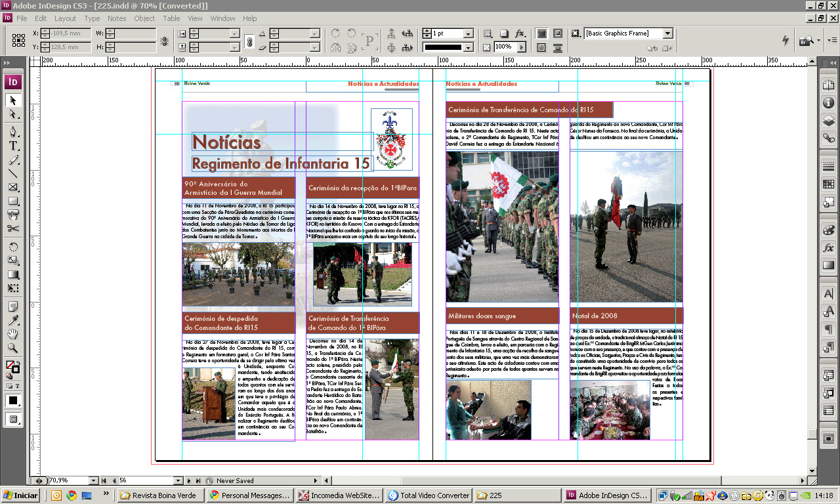Switch to Total Video Converter in taskbar

(429, 495)
